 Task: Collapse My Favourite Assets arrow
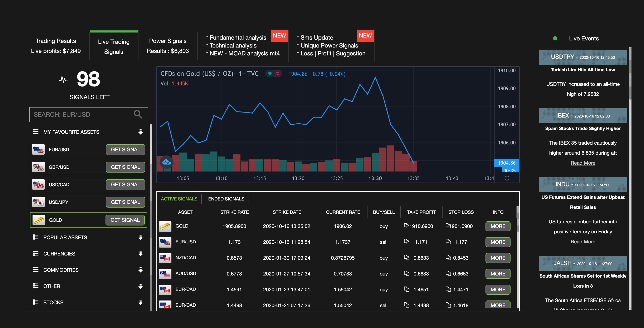[141, 132]
